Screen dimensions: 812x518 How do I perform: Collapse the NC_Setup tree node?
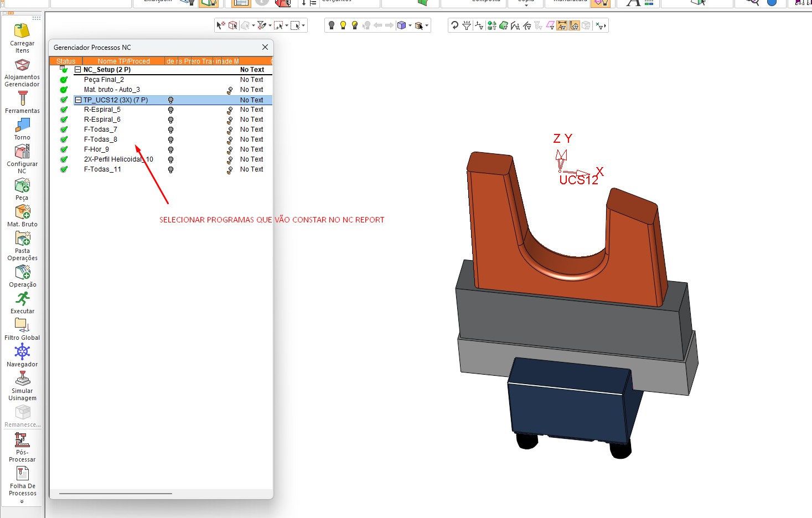(x=78, y=70)
